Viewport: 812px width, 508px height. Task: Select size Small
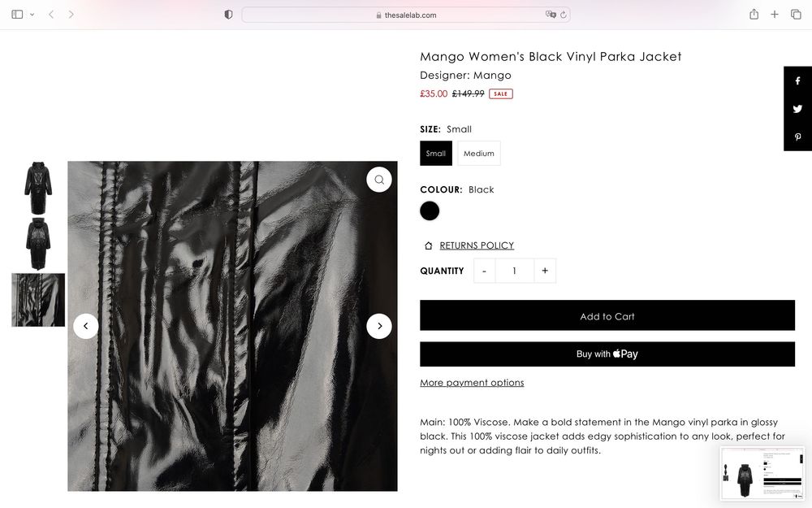click(436, 154)
